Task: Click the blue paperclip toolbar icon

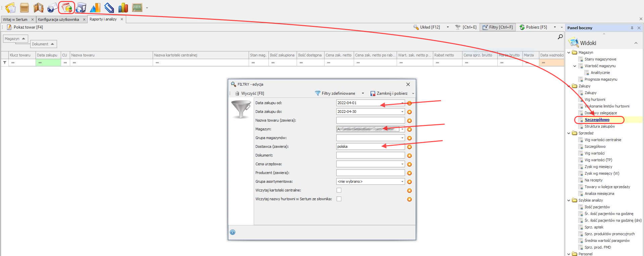Action: pos(109,7)
